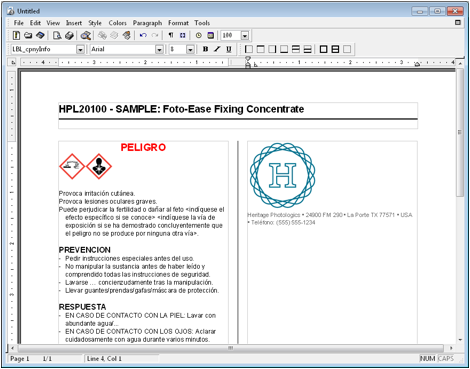Click the right indent marker on ruler
Image resolution: width=470 pixels, height=369 pixels.
coord(417,64)
